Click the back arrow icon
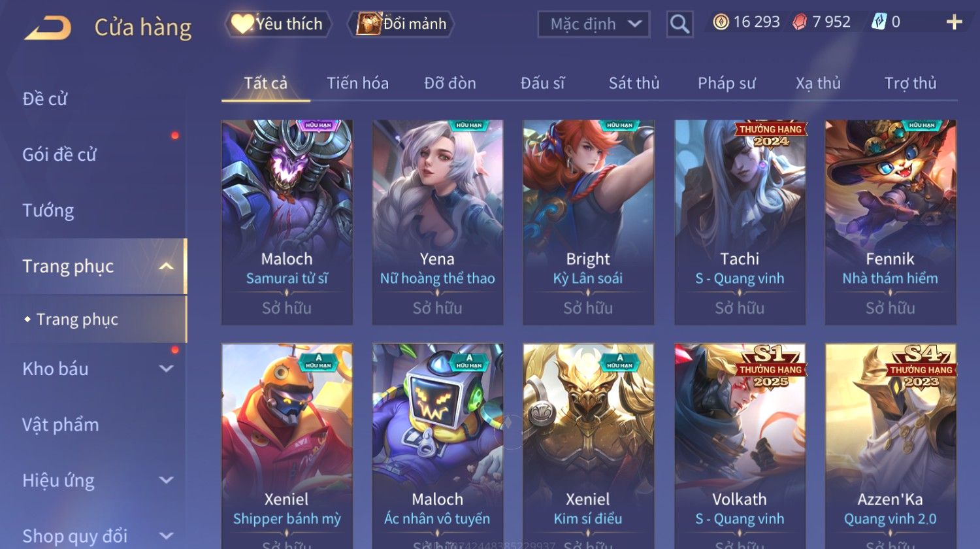The image size is (980, 549). coord(48,28)
